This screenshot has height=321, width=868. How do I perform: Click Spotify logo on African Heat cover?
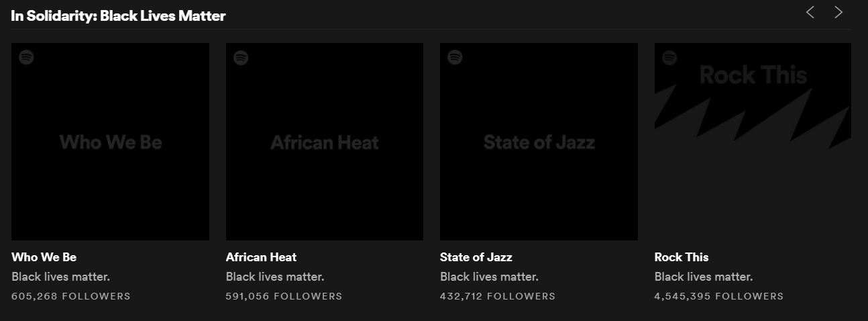(241, 58)
